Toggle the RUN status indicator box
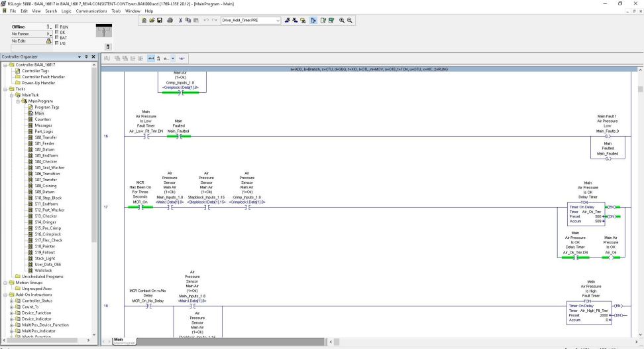 pos(58,27)
